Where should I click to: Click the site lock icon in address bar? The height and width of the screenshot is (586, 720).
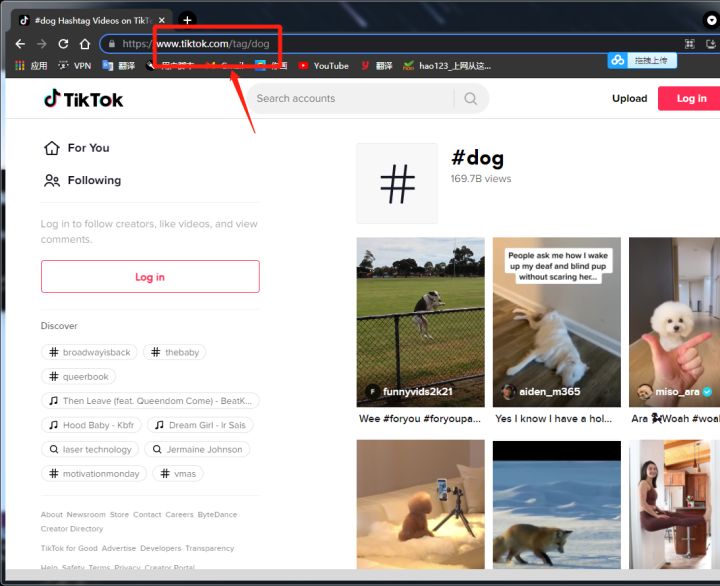coord(112,44)
